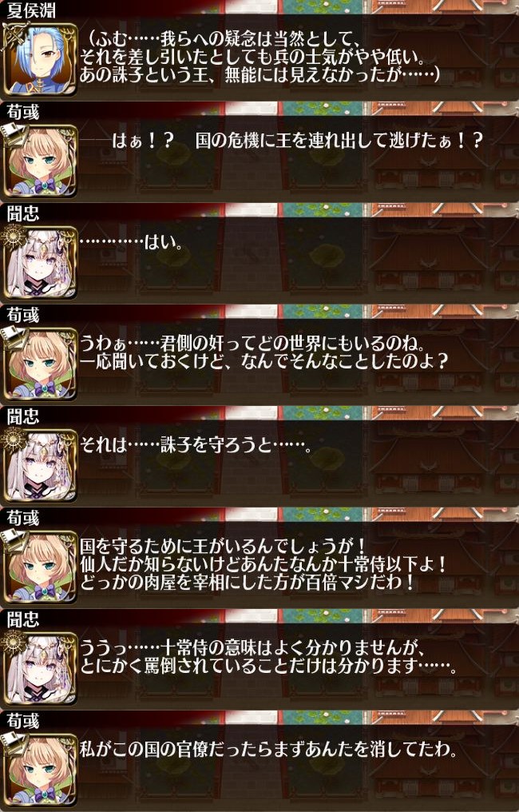Tap 荀彧's portrait beside the '国を守るために王がいるんでしょうが' line

pyautogui.click(x=41, y=566)
